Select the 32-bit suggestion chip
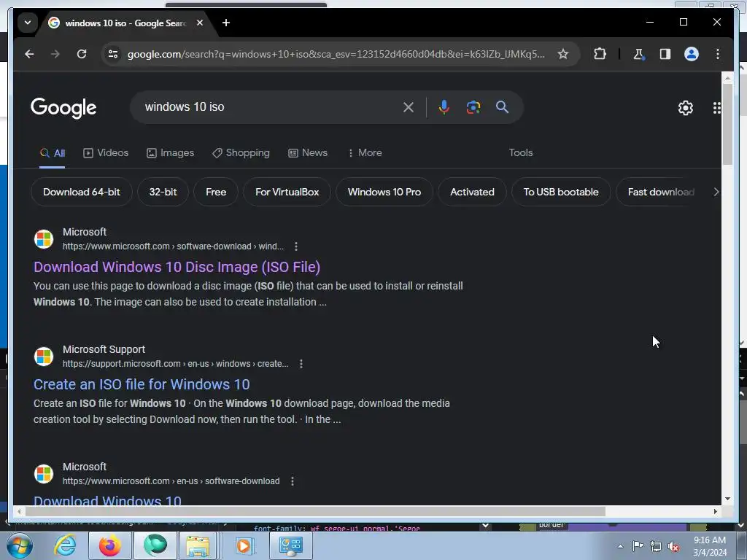747x560 pixels. point(163,192)
